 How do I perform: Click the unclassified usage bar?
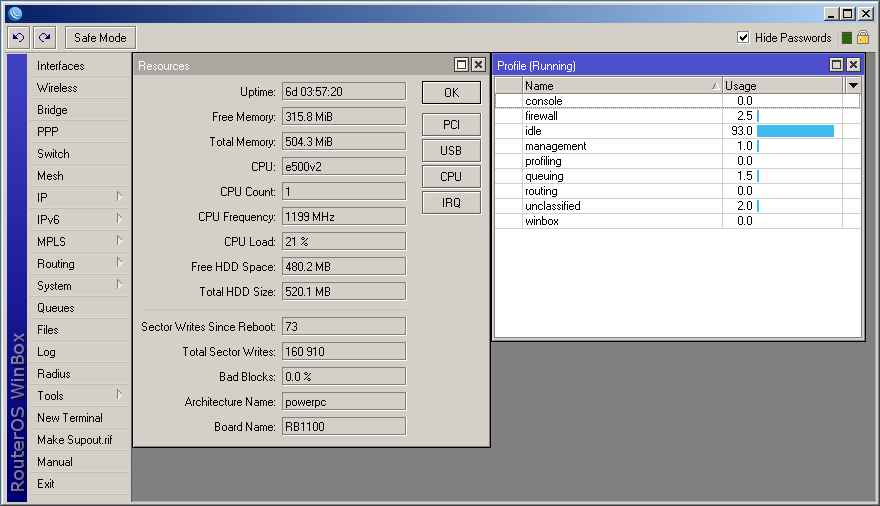[x=758, y=206]
